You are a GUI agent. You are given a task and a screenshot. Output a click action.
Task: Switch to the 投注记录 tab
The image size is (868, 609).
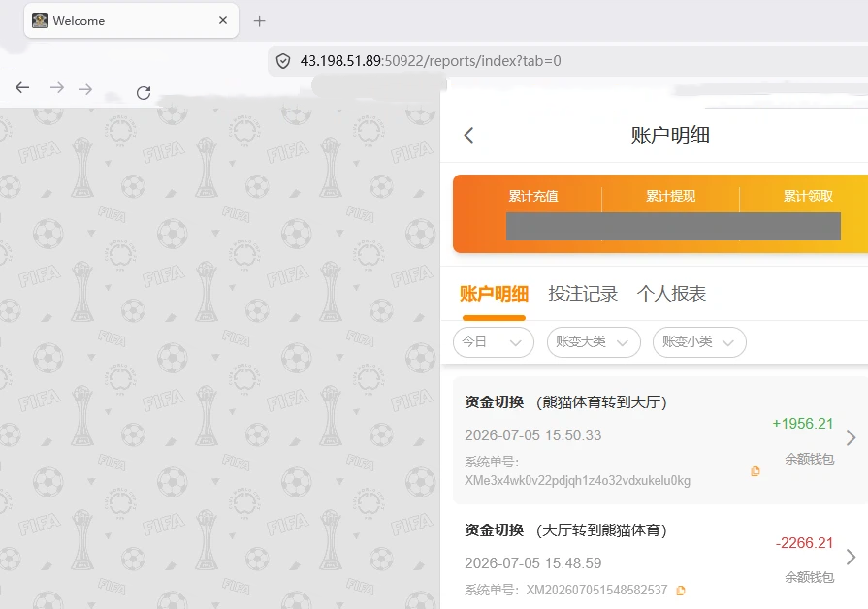point(583,294)
